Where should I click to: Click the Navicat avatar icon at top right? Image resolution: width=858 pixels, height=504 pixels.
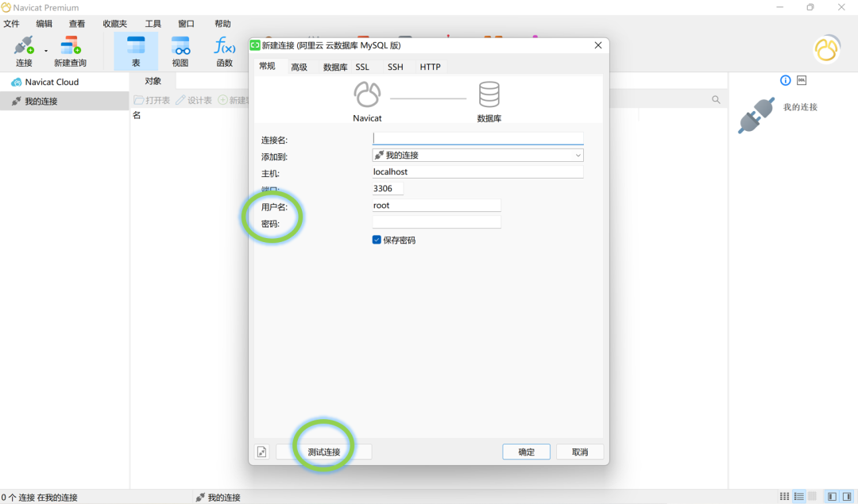pos(826,50)
